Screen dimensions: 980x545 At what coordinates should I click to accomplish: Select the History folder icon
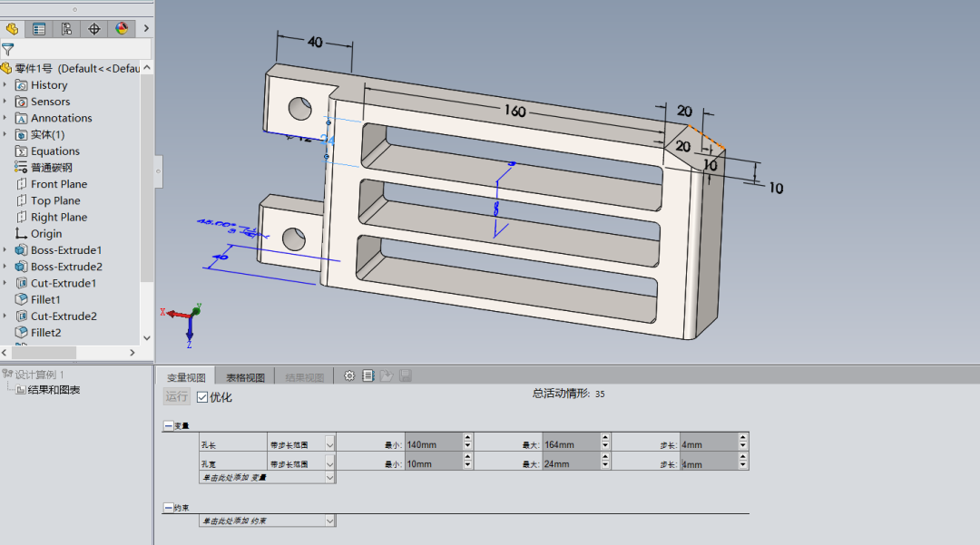click(21, 85)
